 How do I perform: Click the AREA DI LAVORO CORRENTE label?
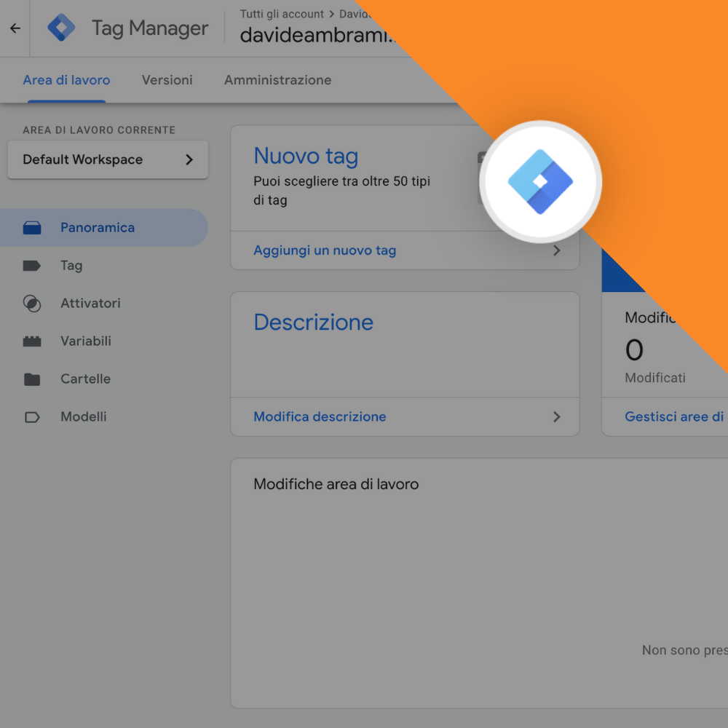(99, 130)
